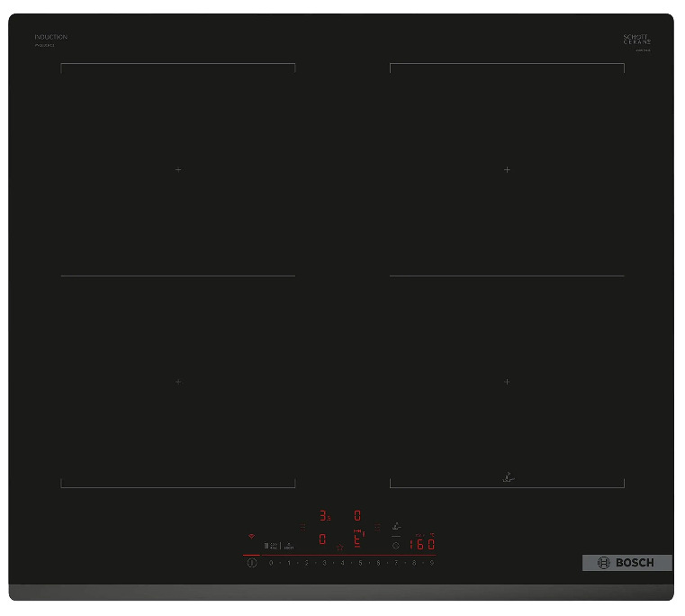Tap the cross marker of top-left cooking zone

(178, 169)
